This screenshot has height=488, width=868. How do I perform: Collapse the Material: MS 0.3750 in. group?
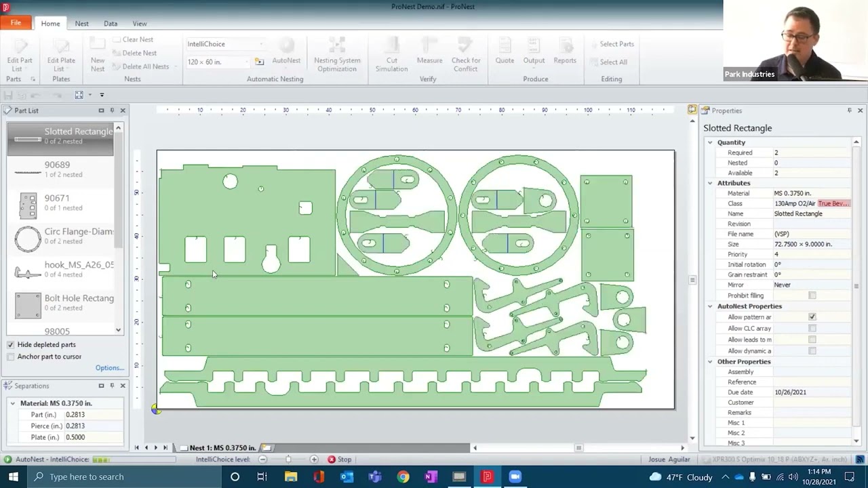tap(12, 403)
